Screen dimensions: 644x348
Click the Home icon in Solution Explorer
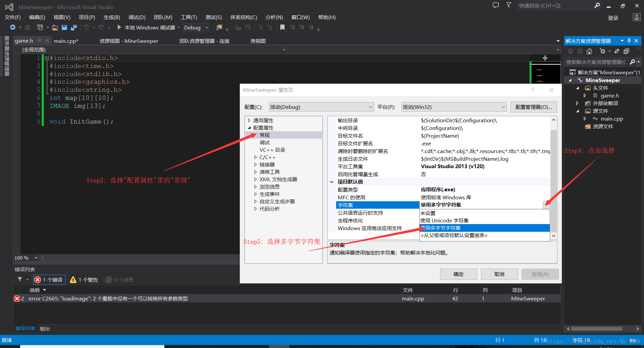(589, 51)
